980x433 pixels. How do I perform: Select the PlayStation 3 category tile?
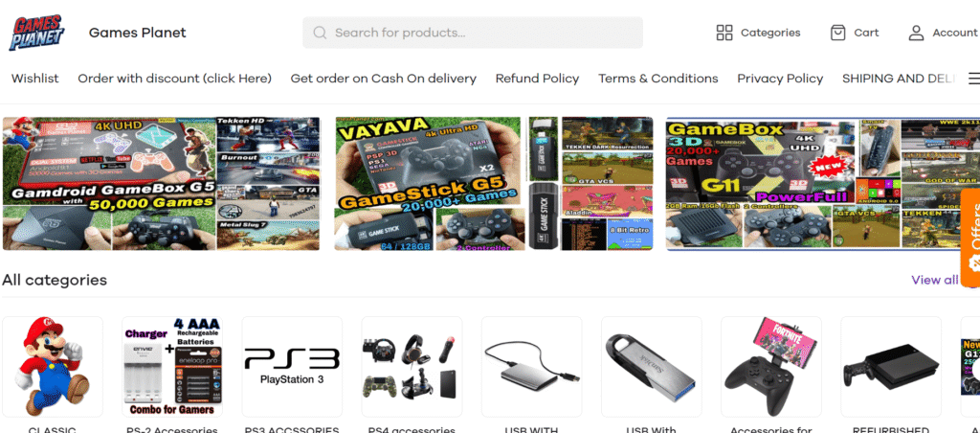(292, 367)
